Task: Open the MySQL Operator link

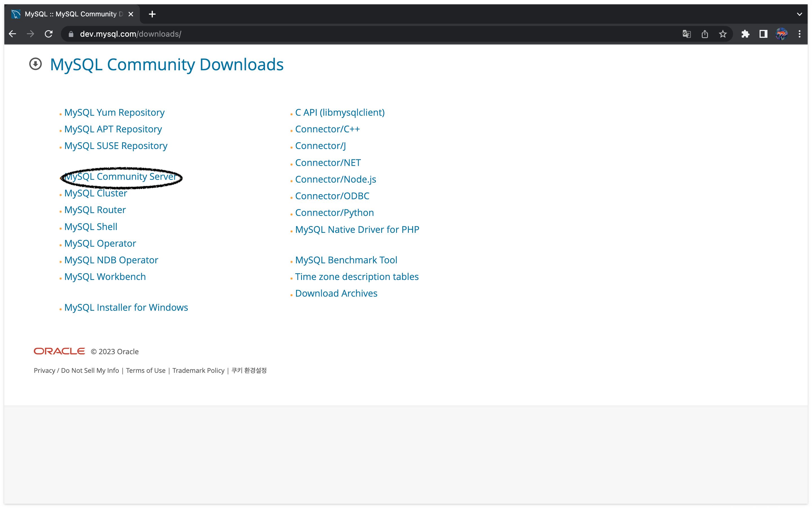Action: pyautogui.click(x=100, y=244)
